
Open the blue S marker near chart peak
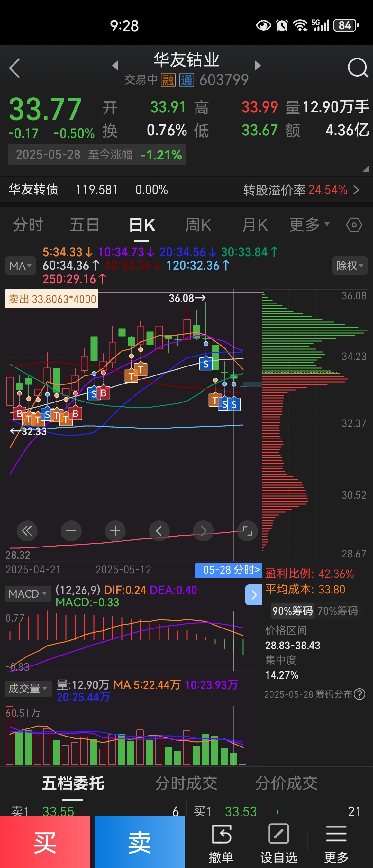(x=206, y=364)
